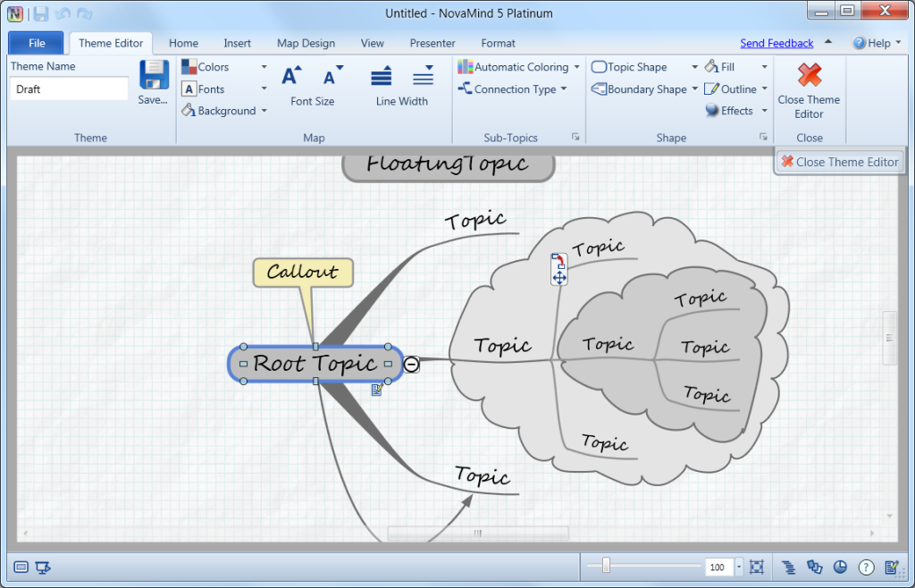Click the fit-to-window zoom icon

pyautogui.click(x=757, y=567)
